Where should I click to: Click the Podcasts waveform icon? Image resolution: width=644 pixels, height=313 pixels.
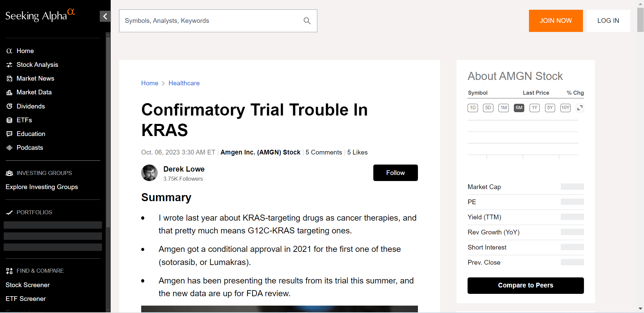pyautogui.click(x=9, y=148)
